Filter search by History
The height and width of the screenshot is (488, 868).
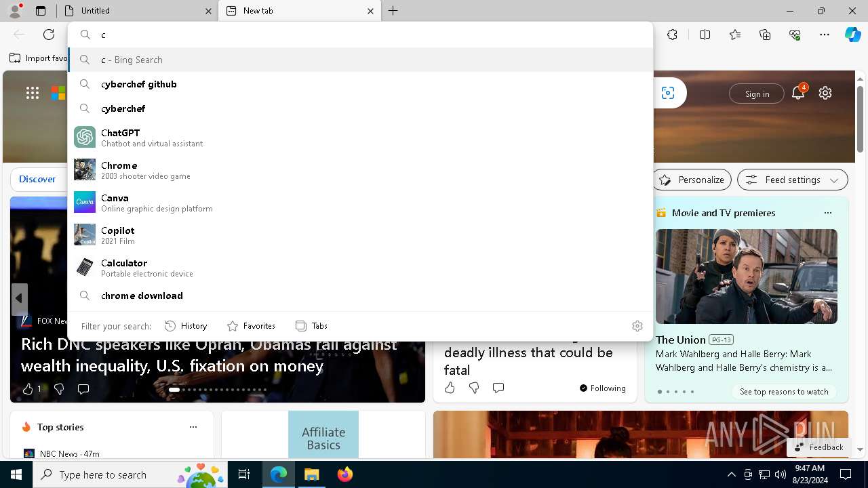(x=186, y=326)
